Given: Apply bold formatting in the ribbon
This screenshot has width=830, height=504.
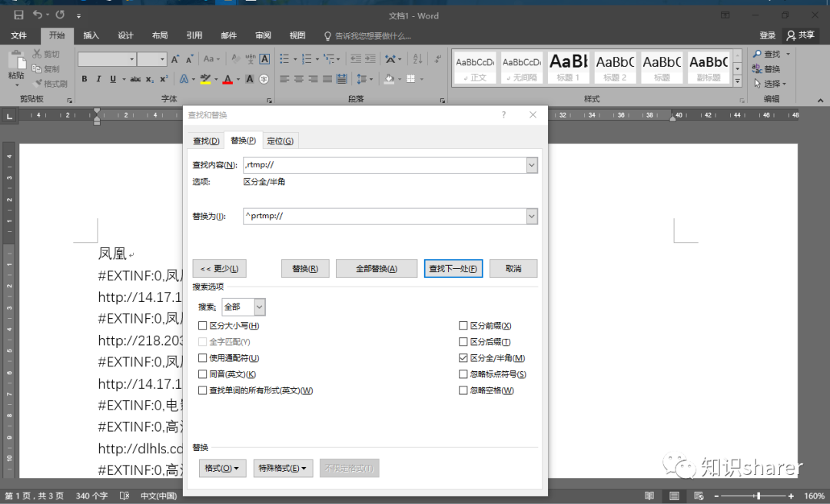Looking at the screenshot, I should pos(85,78).
